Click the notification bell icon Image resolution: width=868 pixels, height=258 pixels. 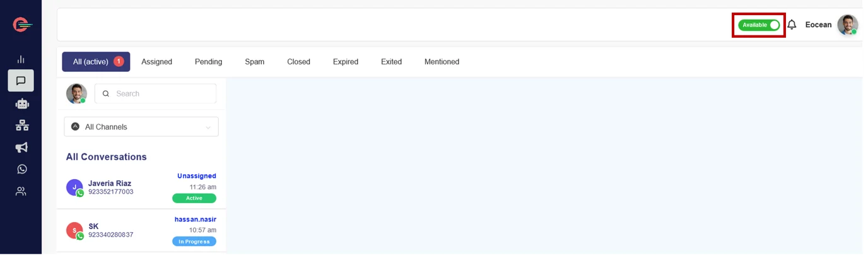point(792,25)
